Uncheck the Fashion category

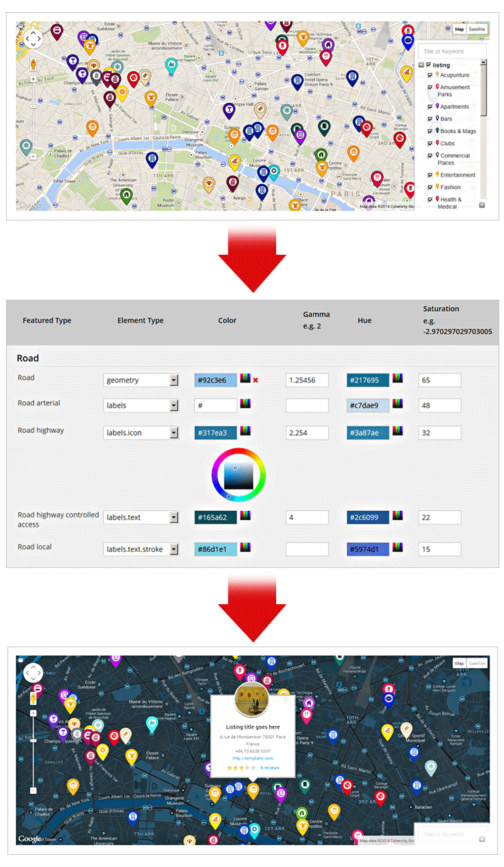(430, 187)
